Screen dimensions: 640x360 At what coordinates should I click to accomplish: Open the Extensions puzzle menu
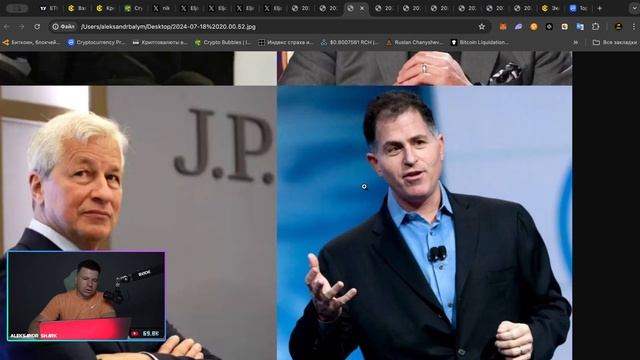click(x=596, y=27)
